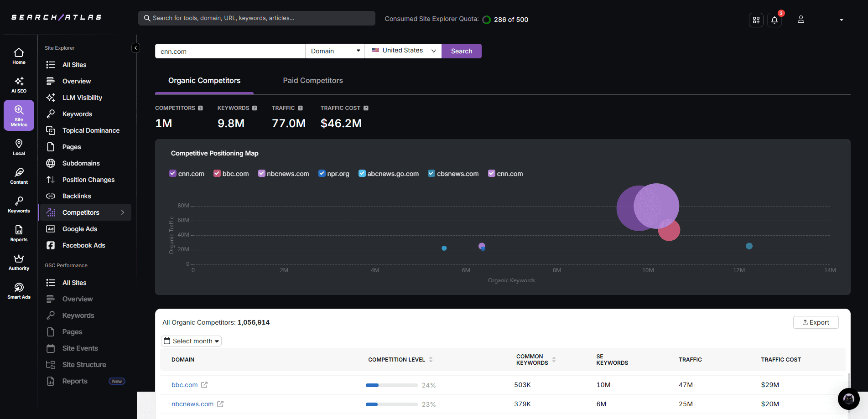This screenshot has height=419, width=868.
Task: Switch to Organic Competitors tab
Action: tap(204, 81)
